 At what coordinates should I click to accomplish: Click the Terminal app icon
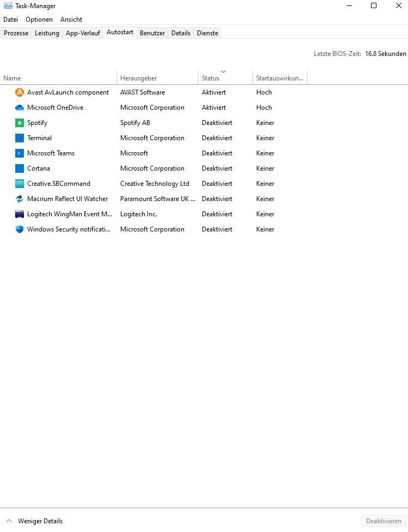20,138
